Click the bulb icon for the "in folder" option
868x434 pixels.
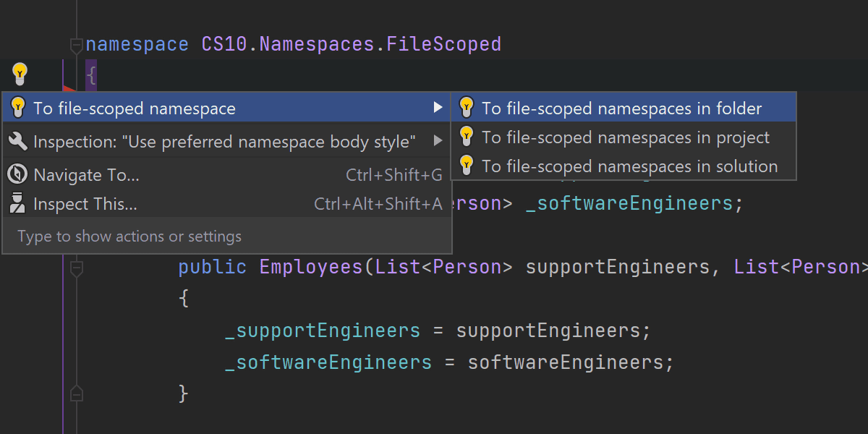click(467, 108)
